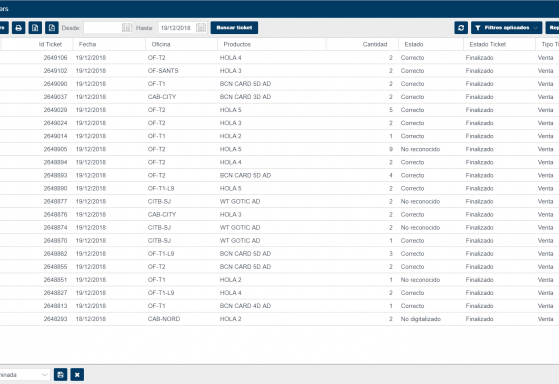Select ticket id 2648862
Screen dimensions: 559x384
(x=55, y=254)
